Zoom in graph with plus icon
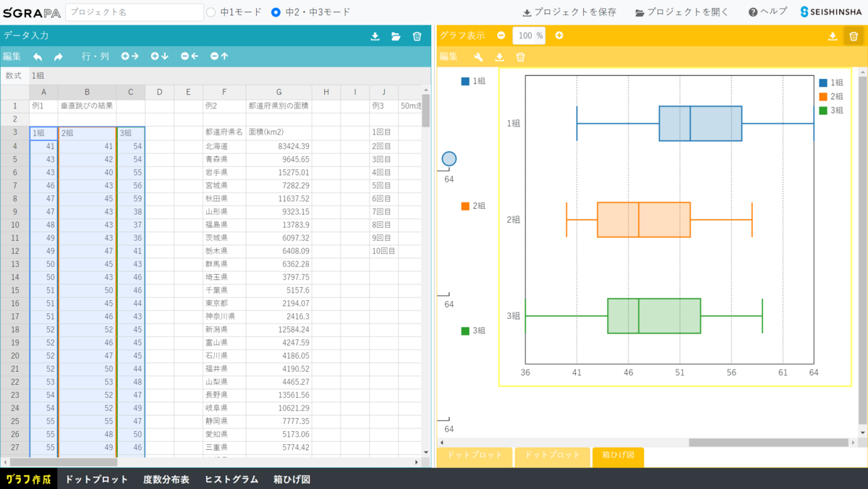868x489 pixels. 558,35
